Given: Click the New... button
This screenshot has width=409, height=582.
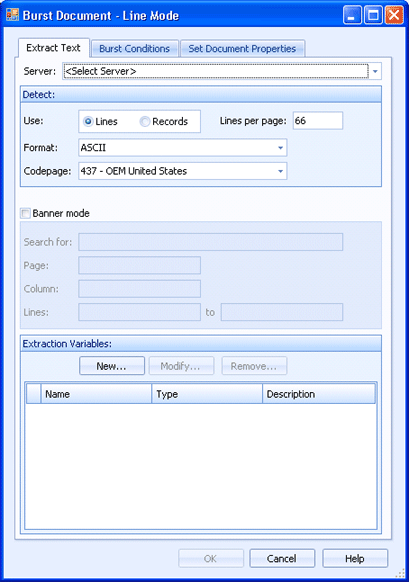Looking at the screenshot, I should click(x=112, y=366).
